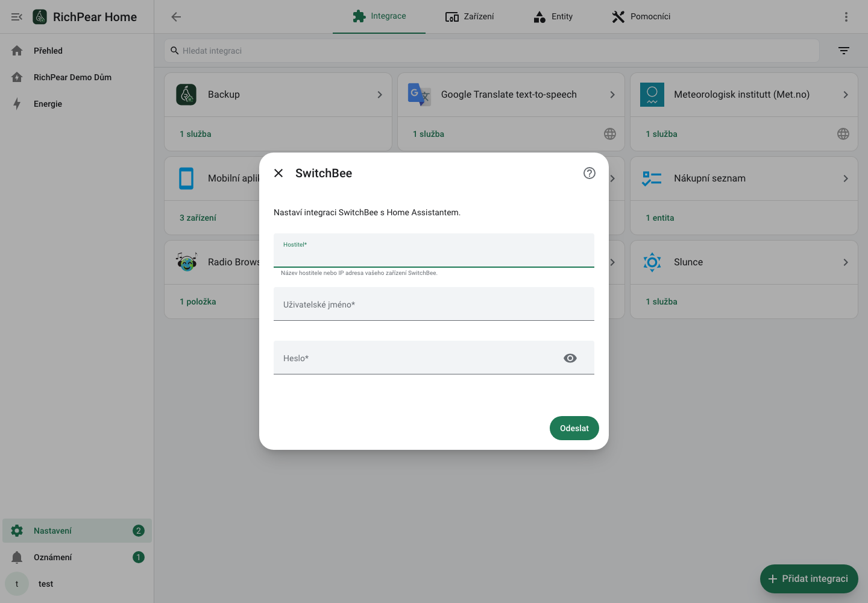The height and width of the screenshot is (603, 868).
Task: Click the Nastavení gear icon
Action: tap(17, 531)
